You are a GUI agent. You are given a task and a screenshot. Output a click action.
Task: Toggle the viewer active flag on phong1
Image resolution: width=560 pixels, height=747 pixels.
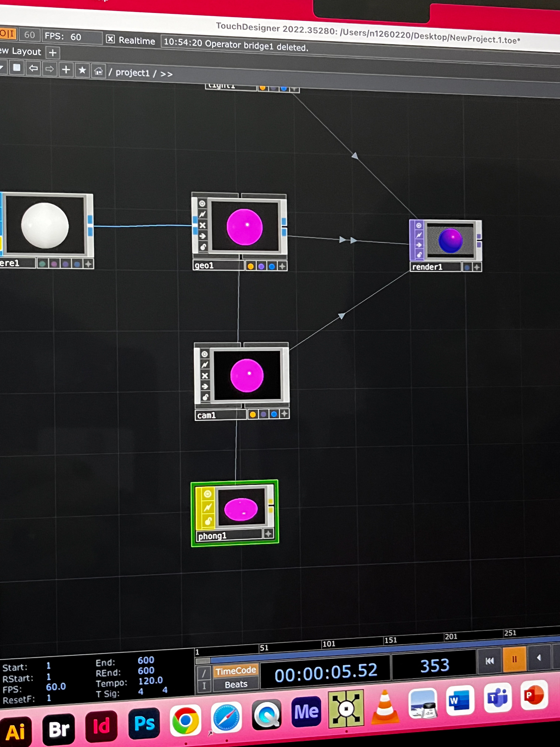pyautogui.click(x=208, y=494)
